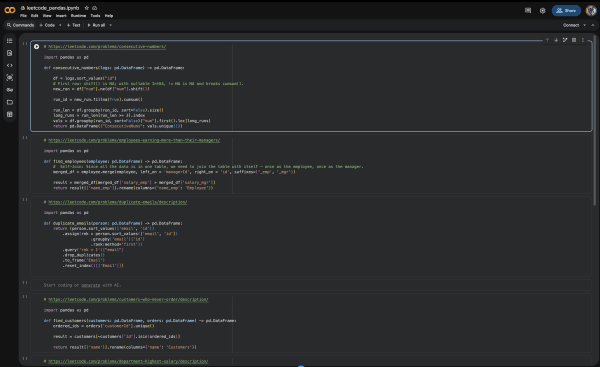Open the File menu
Viewport: 600px width, 367px height.
(23, 16)
